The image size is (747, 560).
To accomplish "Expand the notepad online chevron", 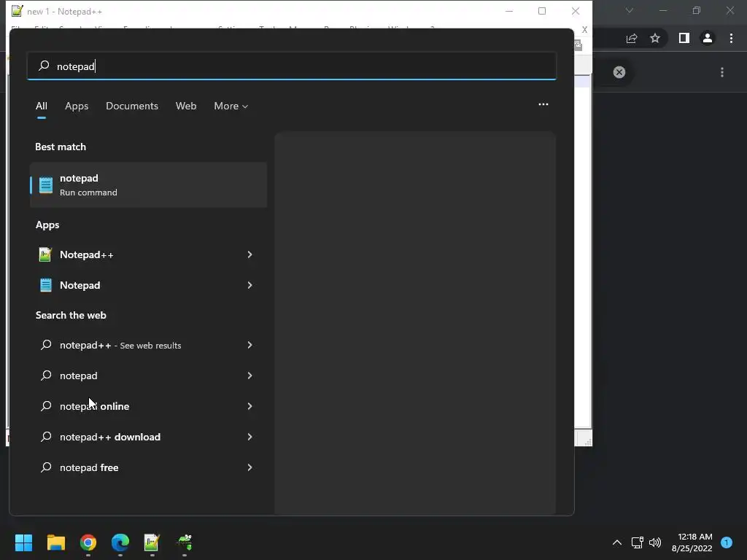I will [249, 406].
